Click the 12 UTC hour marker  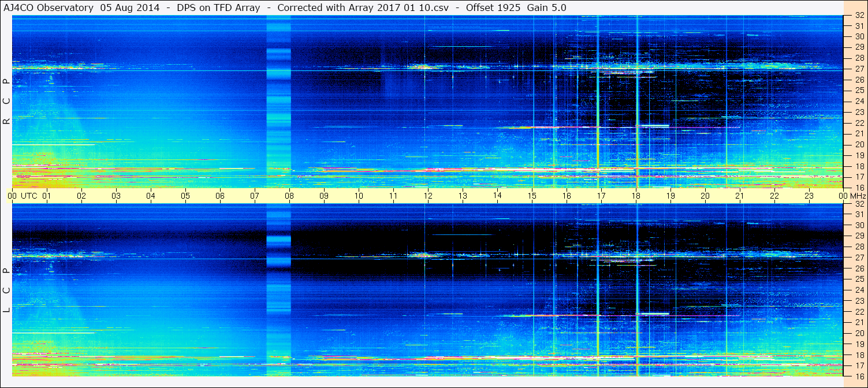[x=428, y=196]
